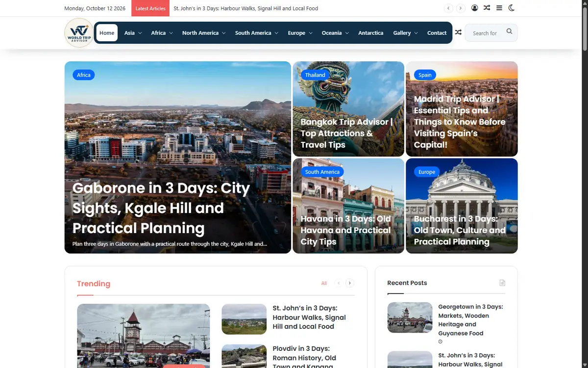Screen dimensions: 588x368
Task: Click the World Trip Advisor logo
Action: point(79,33)
